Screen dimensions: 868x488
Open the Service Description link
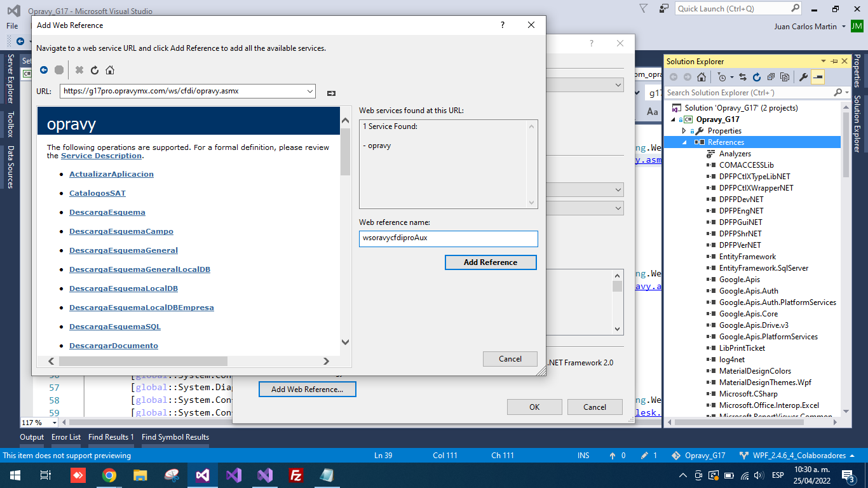(101, 156)
